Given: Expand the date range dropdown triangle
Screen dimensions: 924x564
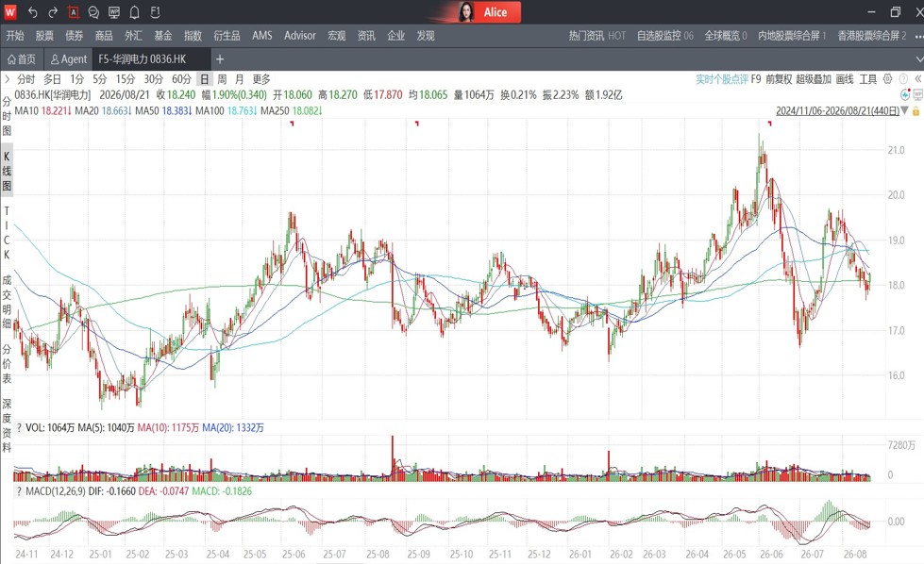Looking at the screenshot, I should (x=904, y=110).
